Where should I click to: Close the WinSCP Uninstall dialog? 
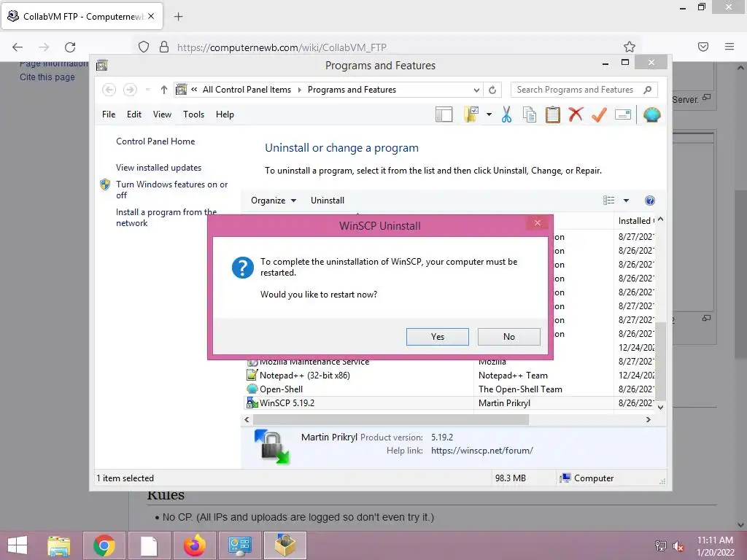coord(538,223)
